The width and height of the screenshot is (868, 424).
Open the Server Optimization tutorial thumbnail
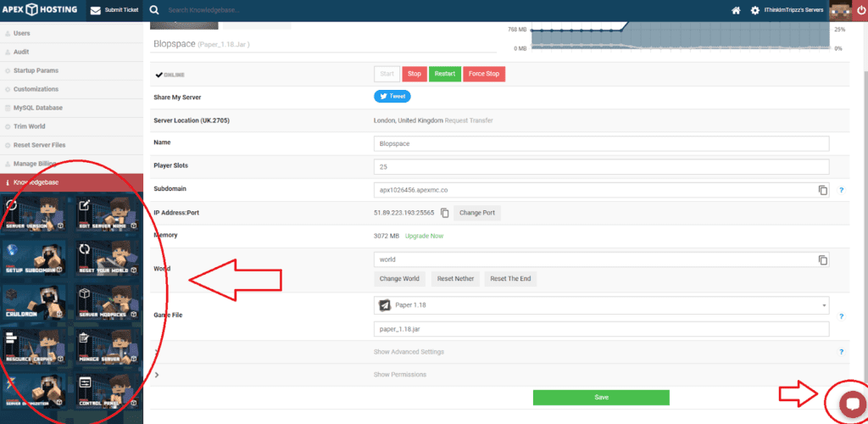[x=34, y=391]
